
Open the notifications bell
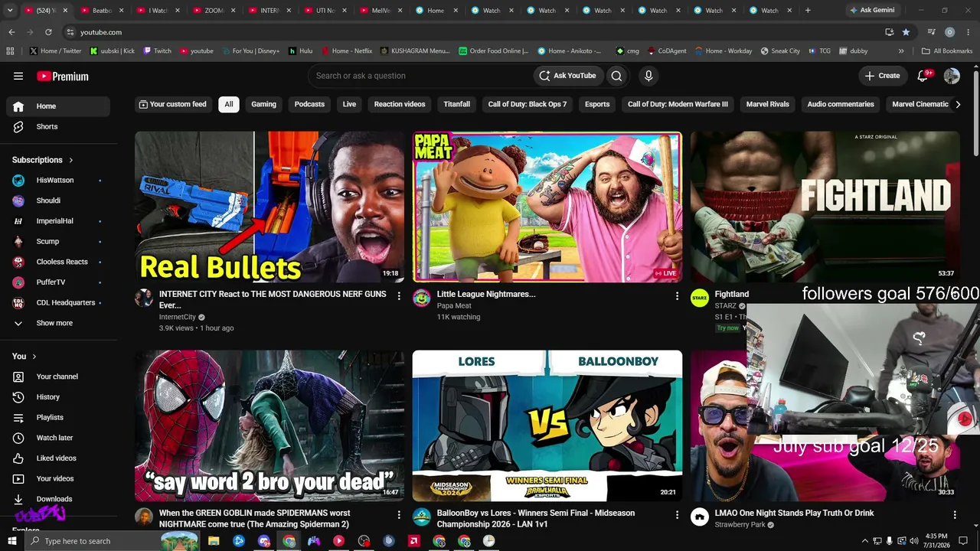pos(923,76)
